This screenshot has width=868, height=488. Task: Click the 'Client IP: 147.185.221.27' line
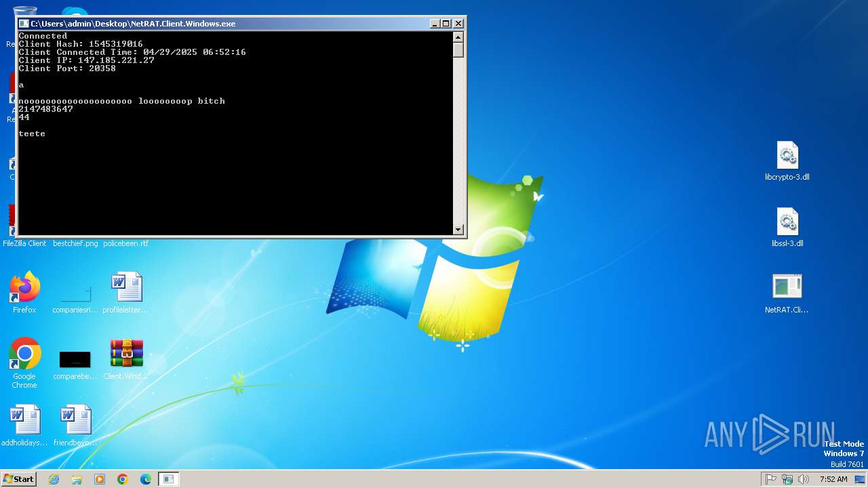coord(86,60)
